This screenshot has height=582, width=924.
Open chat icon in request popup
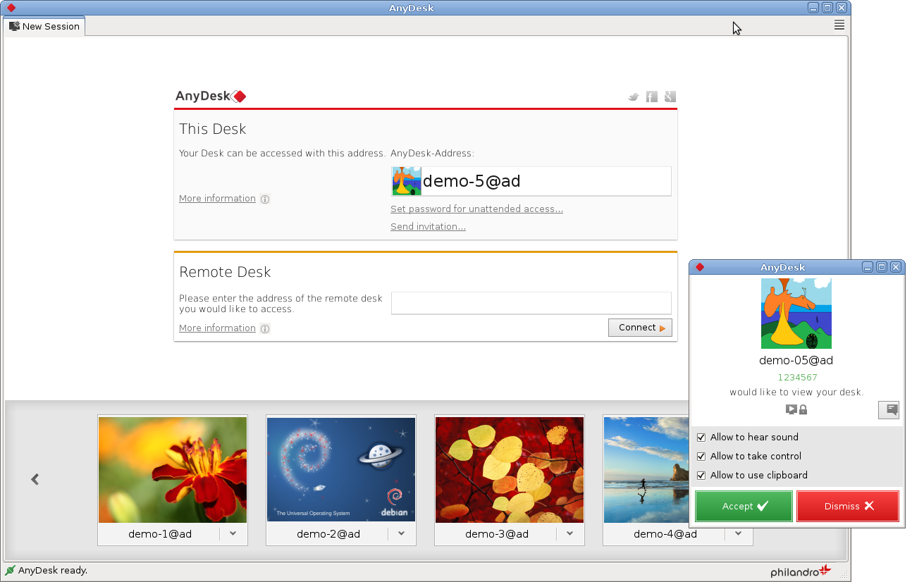[889, 409]
